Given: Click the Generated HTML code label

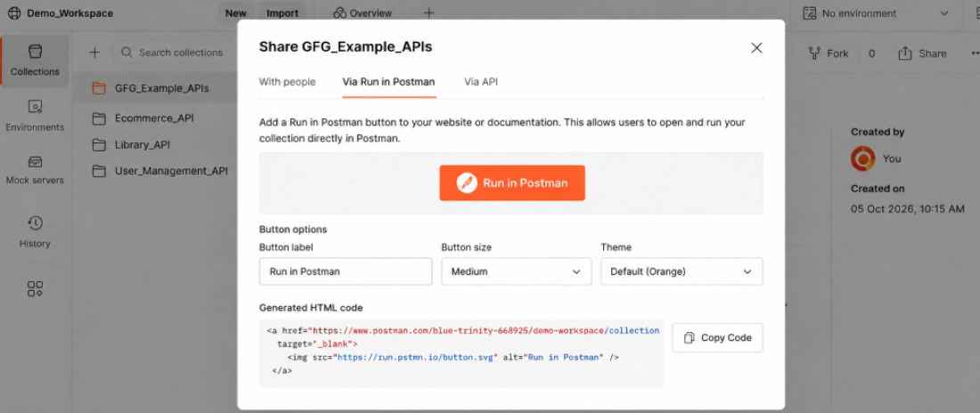Looking at the screenshot, I should pyautogui.click(x=311, y=307).
